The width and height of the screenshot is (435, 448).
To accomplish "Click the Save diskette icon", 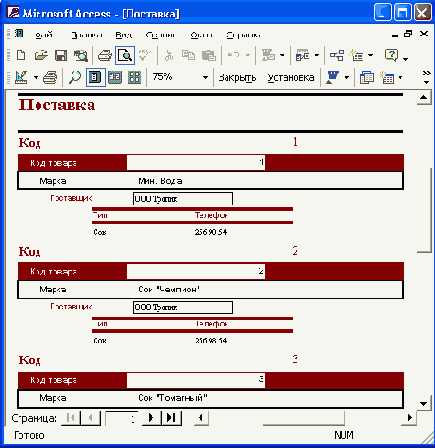I will [61, 55].
